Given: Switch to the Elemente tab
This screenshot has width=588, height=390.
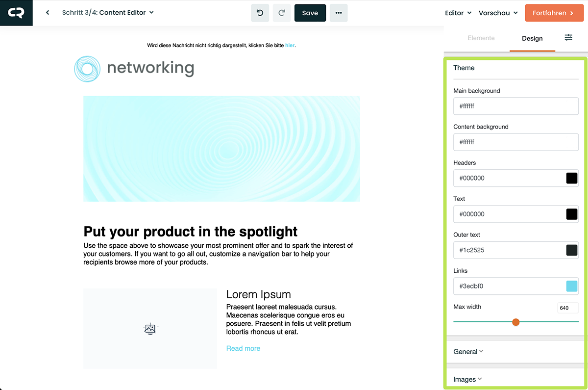Looking at the screenshot, I should point(481,38).
